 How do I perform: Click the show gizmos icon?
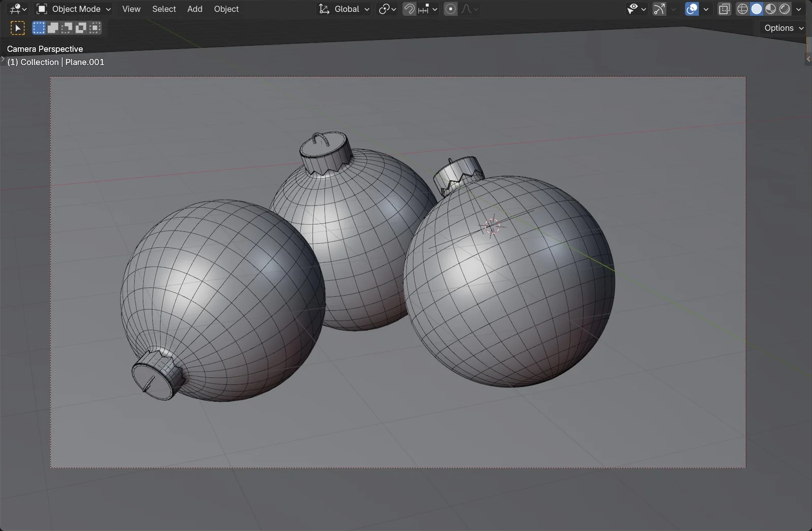(658, 9)
